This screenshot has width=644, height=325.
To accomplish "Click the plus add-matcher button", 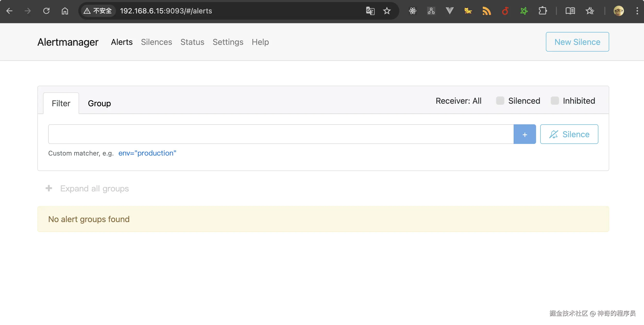I will point(524,134).
